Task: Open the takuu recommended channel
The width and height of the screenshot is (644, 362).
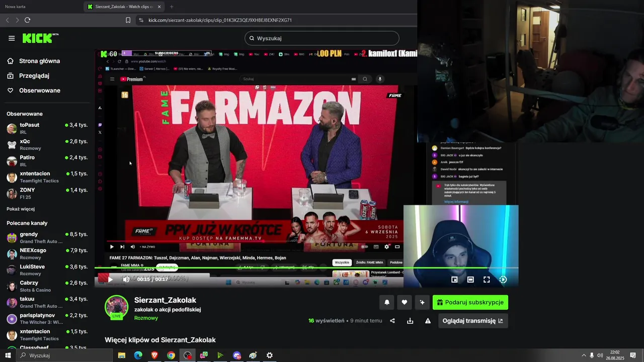Action: coord(47,302)
